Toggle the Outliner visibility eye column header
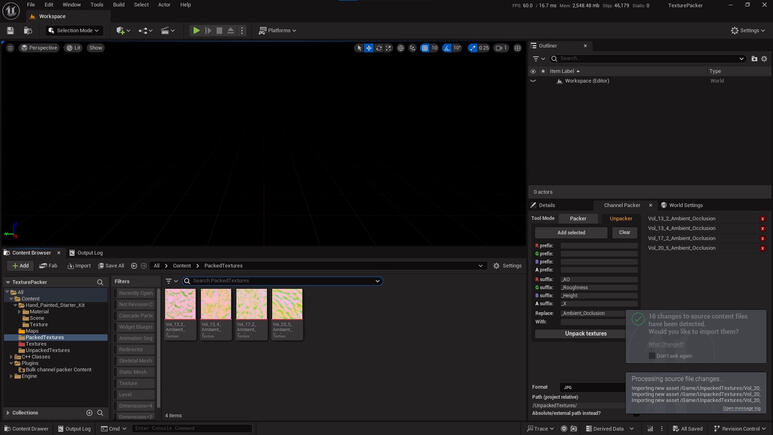773x435 pixels. pos(533,71)
